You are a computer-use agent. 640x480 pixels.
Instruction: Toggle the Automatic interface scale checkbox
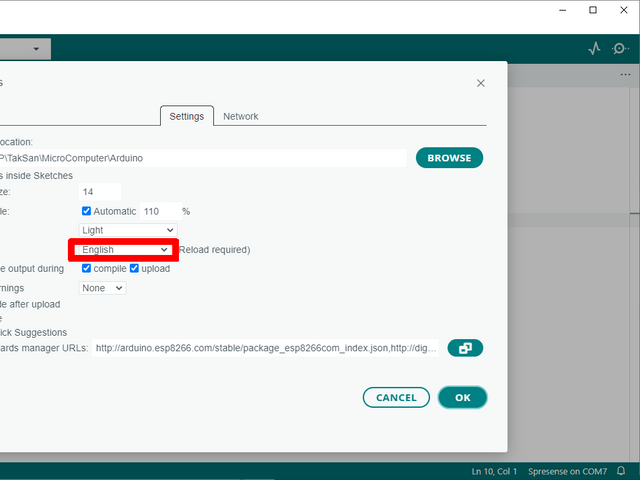(x=87, y=211)
